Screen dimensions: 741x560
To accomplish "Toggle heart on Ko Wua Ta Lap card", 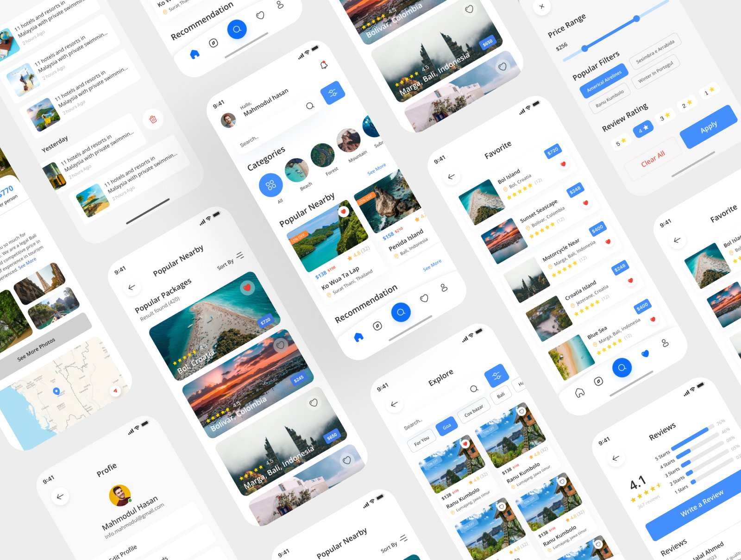I will tap(343, 212).
